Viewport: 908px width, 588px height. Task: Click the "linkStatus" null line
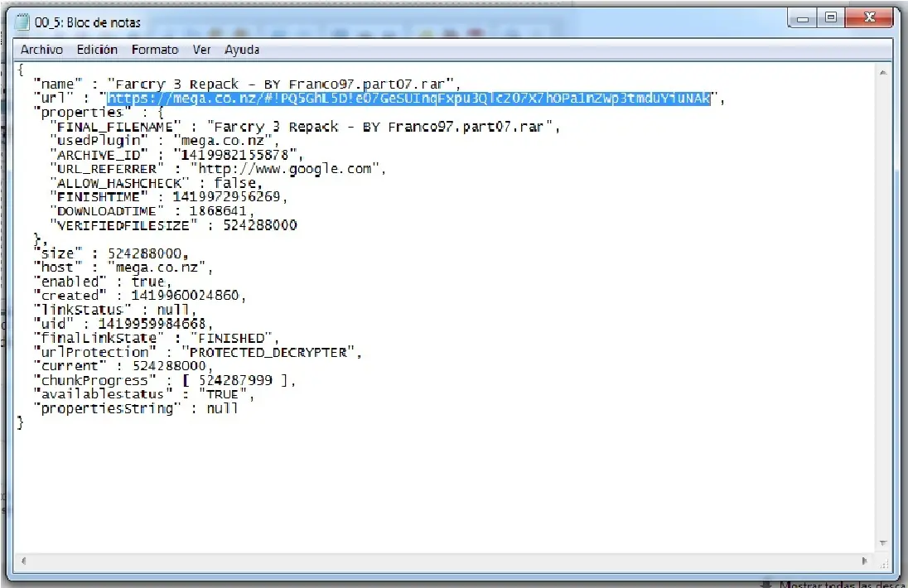click(x=114, y=310)
